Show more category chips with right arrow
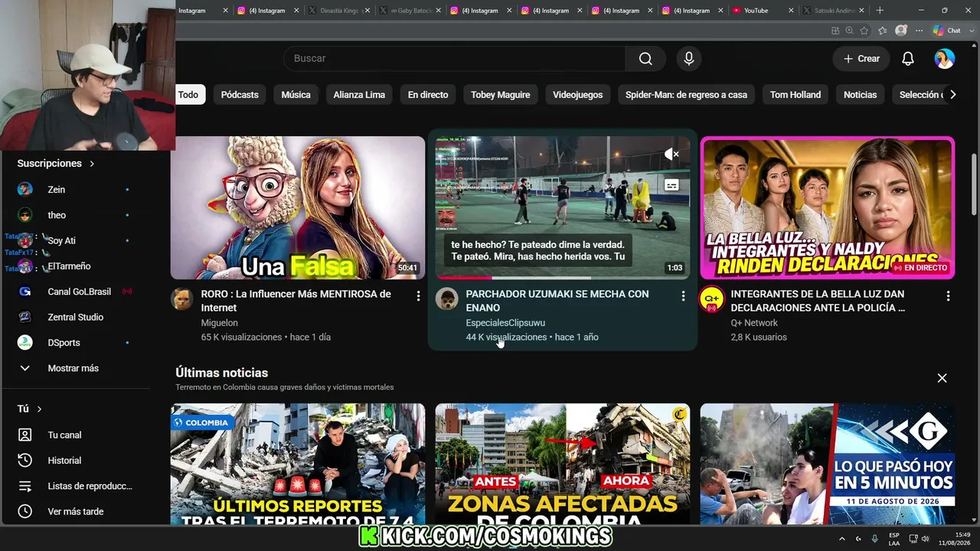This screenshot has width=980, height=551. [952, 95]
